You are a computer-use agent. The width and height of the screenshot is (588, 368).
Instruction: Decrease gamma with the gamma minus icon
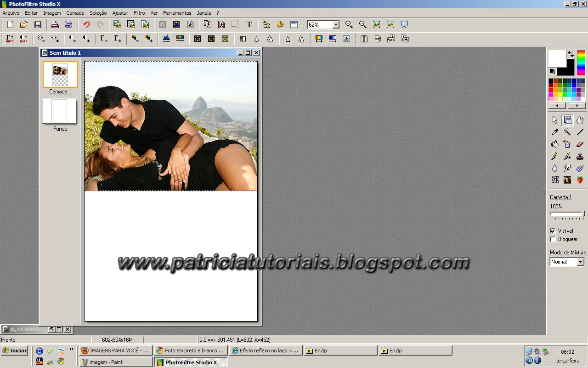click(x=104, y=39)
